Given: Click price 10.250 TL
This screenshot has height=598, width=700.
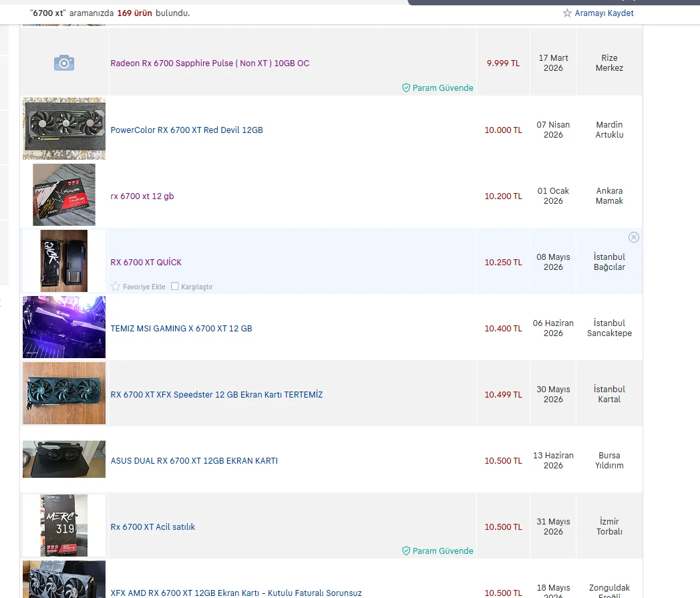Looking at the screenshot, I should (503, 262).
